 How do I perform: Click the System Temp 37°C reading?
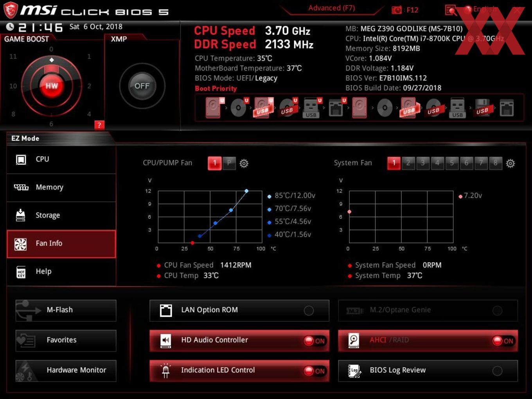click(x=414, y=276)
